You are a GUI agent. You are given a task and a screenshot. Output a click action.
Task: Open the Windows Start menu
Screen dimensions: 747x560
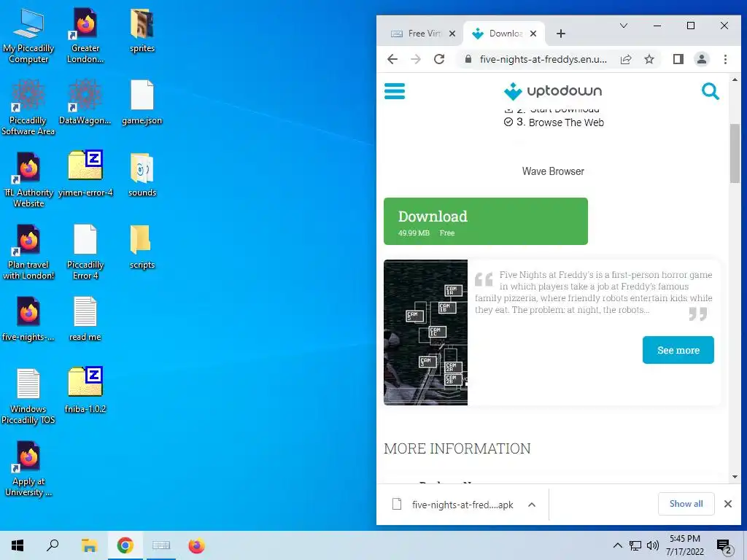[18, 545]
